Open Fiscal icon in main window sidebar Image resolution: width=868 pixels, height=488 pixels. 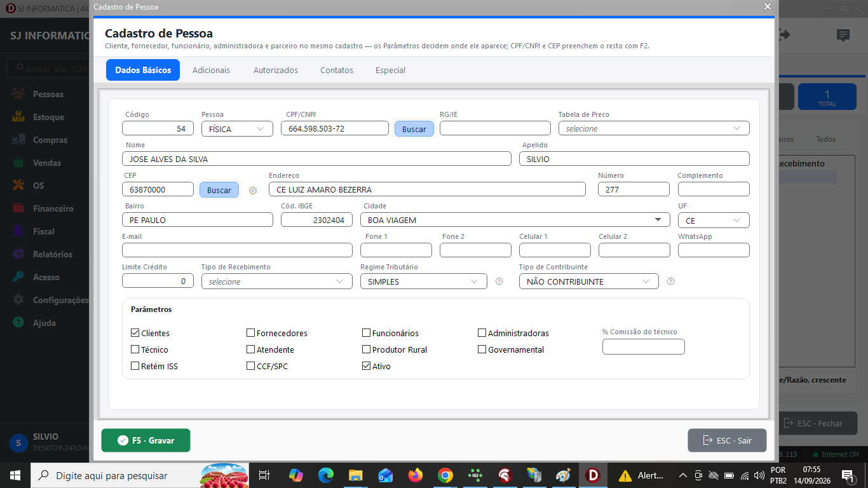coord(19,231)
